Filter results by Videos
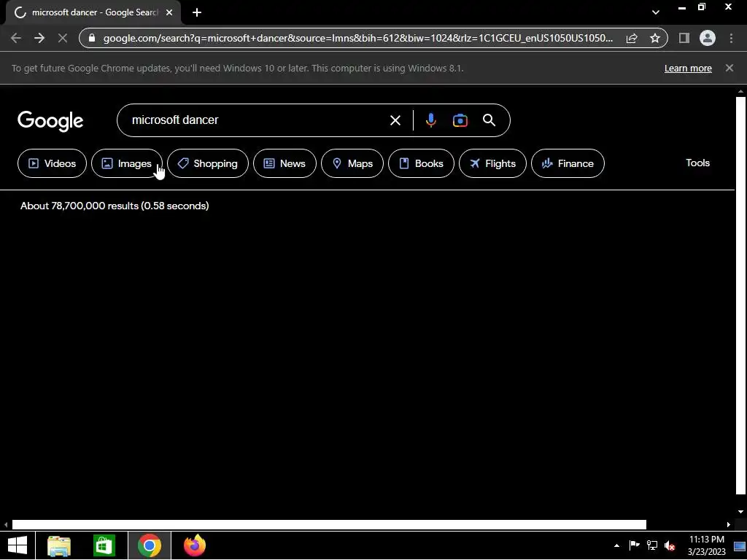 [x=52, y=163]
